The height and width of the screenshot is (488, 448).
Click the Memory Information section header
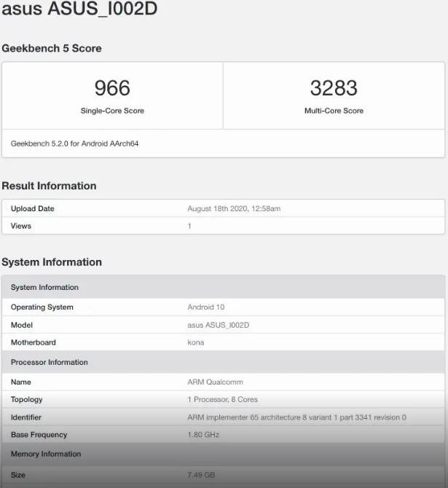[x=46, y=454]
